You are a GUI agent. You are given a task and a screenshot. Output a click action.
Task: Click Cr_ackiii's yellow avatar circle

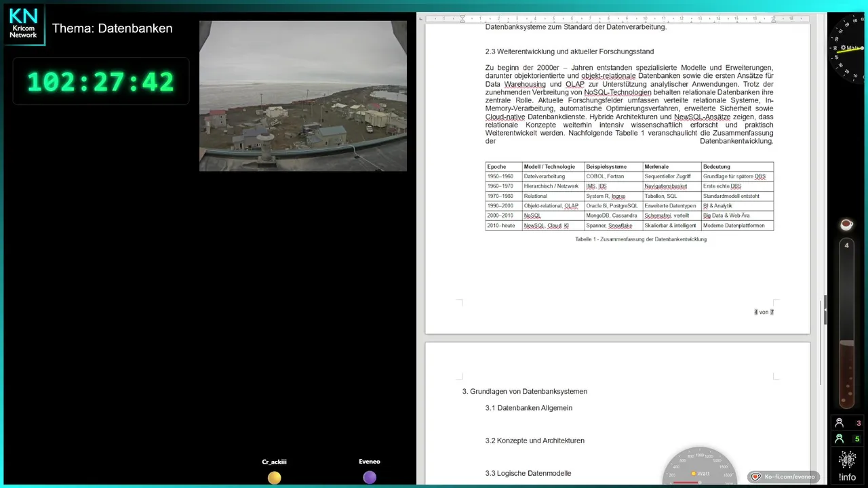(x=274, y=478)
